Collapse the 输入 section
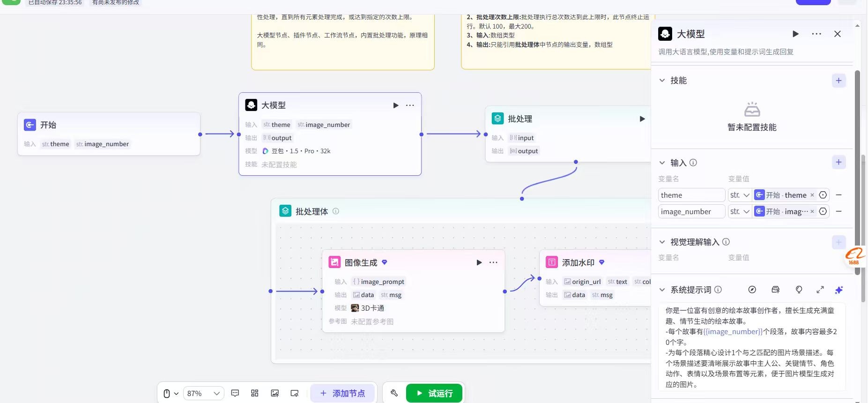Screen dimensions: 868x403 click(x=662, y=163)
